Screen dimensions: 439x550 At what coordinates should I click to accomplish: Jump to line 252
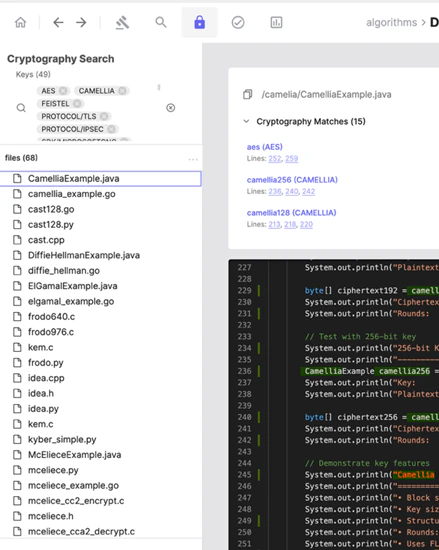pos(275,159)
